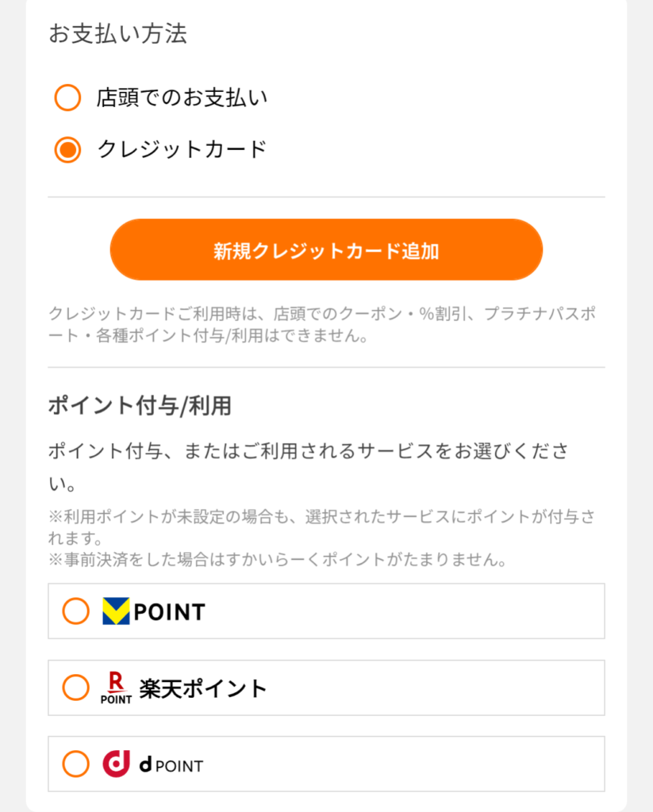Select the V POINT option row
This screenshot has height=812, width=653.
coord(326,611)
